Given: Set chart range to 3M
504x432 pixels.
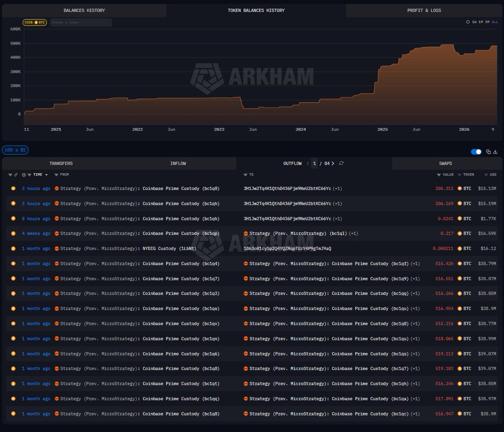Looking at the screenshot, I should point(487,22).
